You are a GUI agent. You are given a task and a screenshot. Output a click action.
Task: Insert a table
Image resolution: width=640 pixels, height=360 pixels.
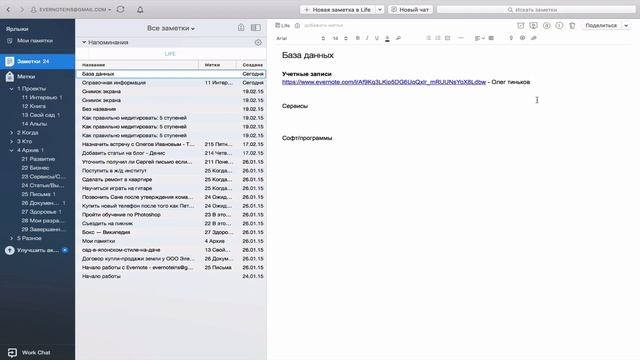coord(491,38)
